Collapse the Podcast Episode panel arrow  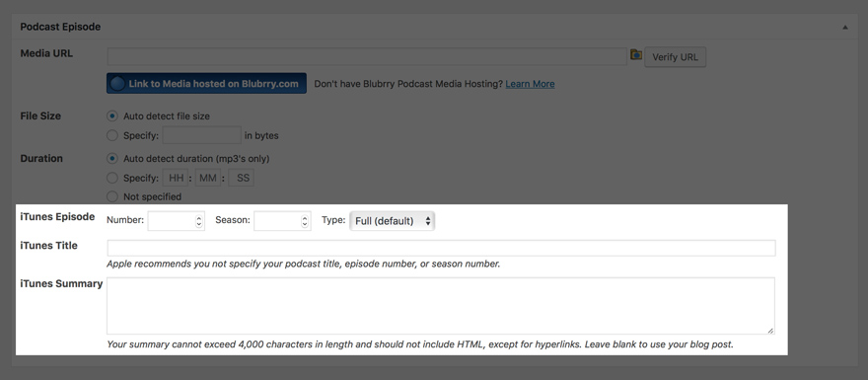point(845,28)
